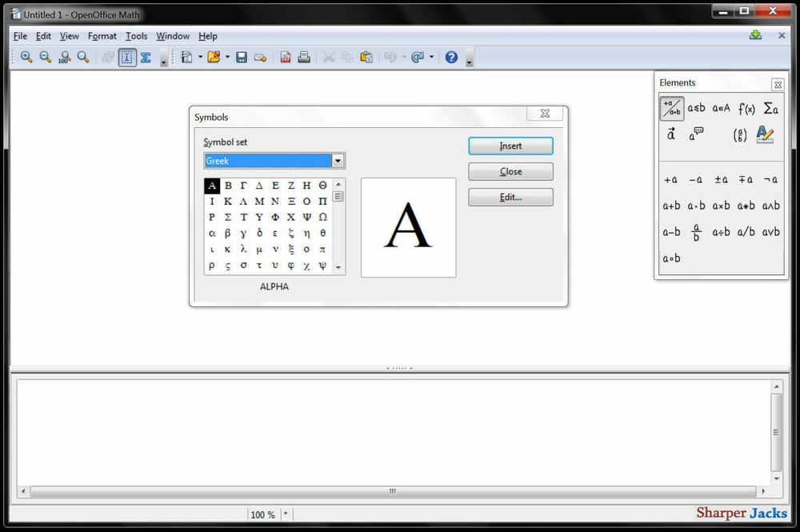
Task: Open the Edit dialog for symbols
Action: [510, 197]
